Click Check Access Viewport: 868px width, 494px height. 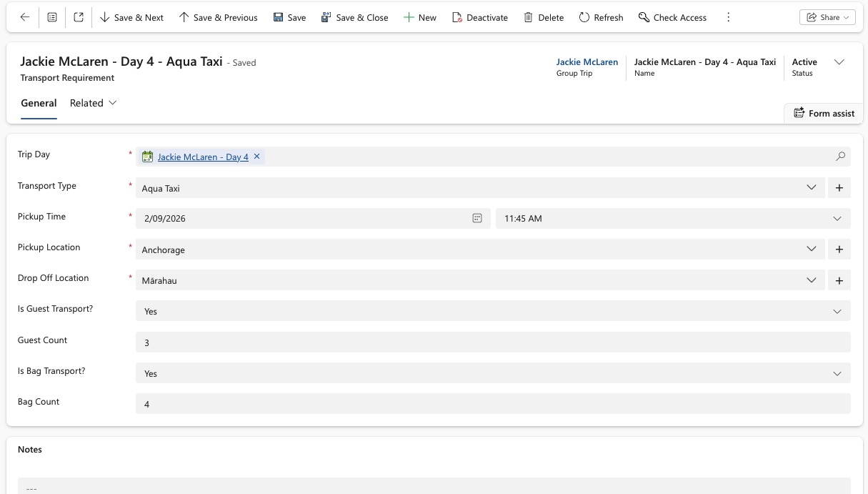(672, 17)
